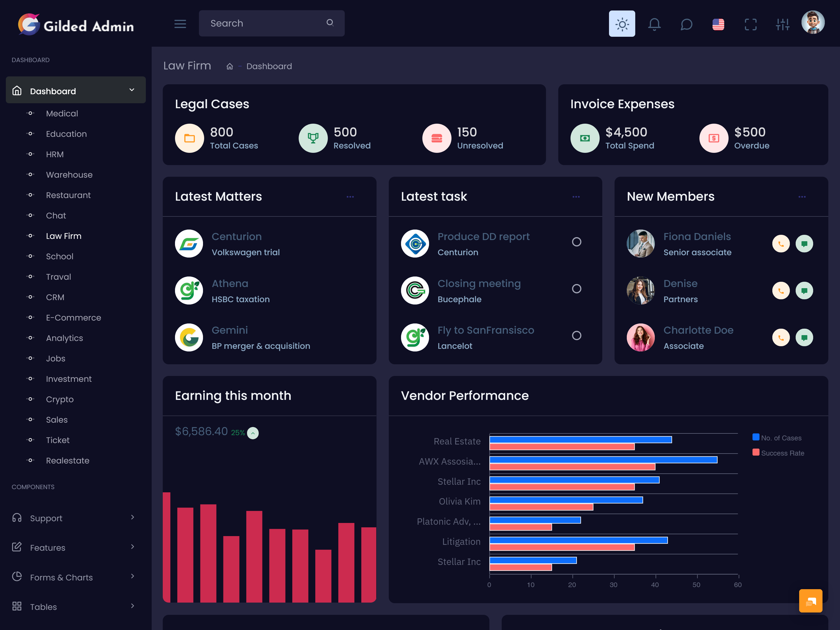Image resolution: width=840 pixels, height=630 pixels.
Task: Click Overdue invoice icon
Action: click(x=713, y=138)
